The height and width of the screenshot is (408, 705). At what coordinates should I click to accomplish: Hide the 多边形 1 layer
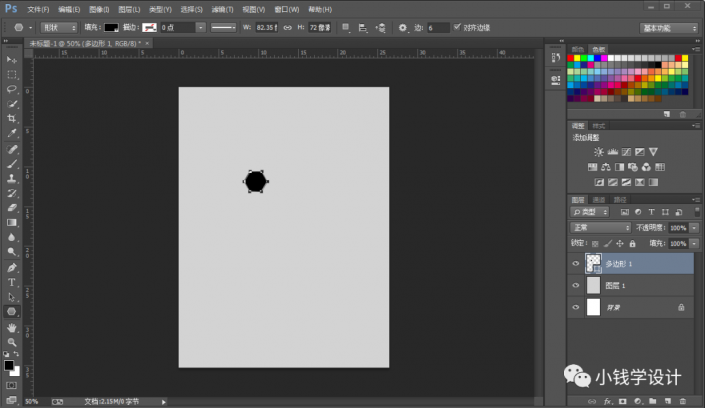pyautogui.click(x=575, y=263)
